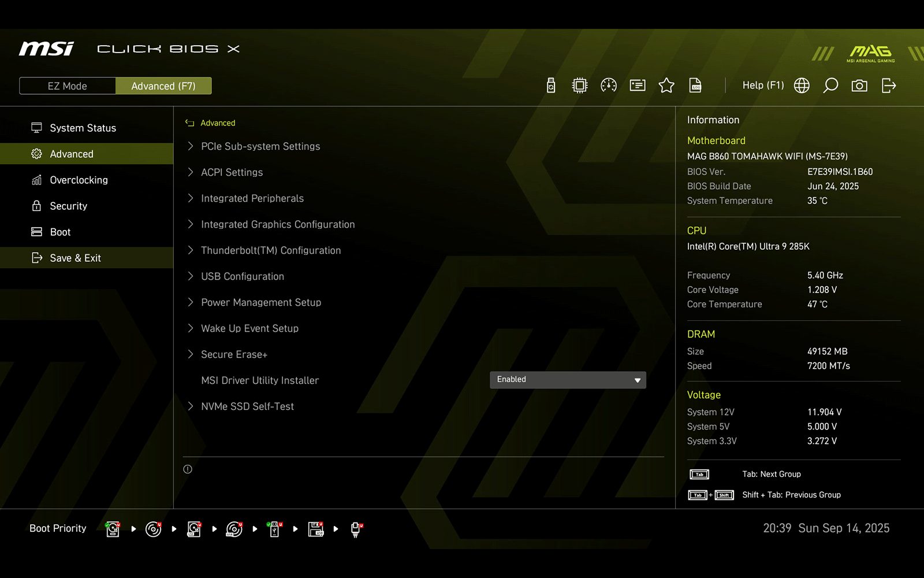
Task: Click the info circle icon below list
Action: (188, 469)
